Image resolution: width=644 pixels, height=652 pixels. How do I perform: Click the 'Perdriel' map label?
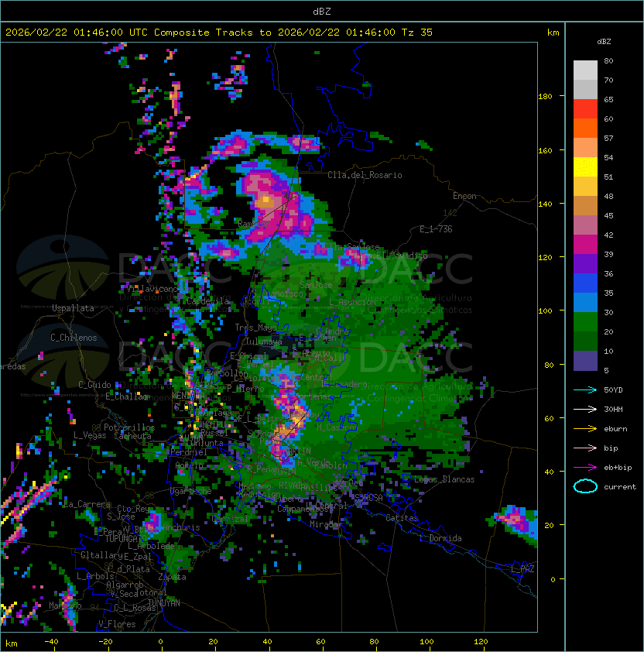pyautogui.click(x=189, y=452)
